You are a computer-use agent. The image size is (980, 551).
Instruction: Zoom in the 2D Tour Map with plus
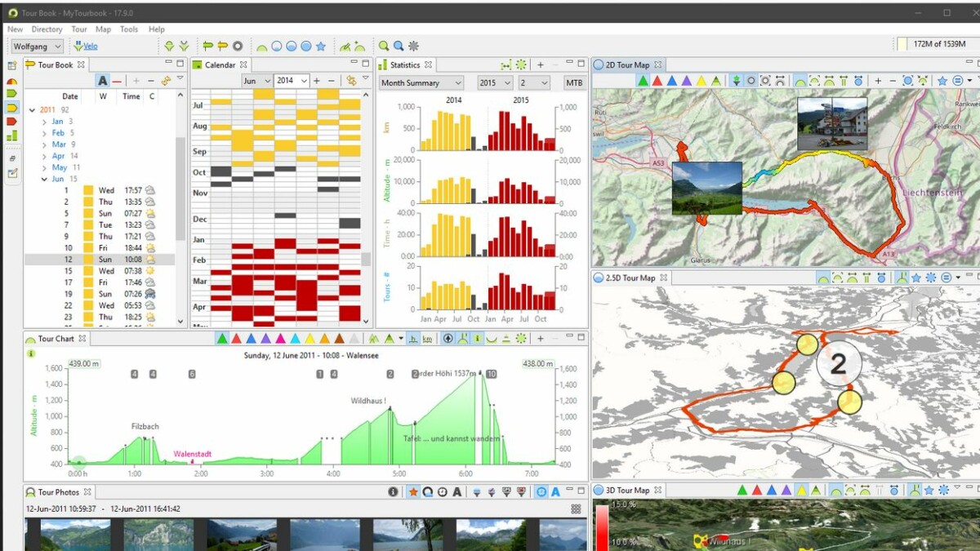878,81
